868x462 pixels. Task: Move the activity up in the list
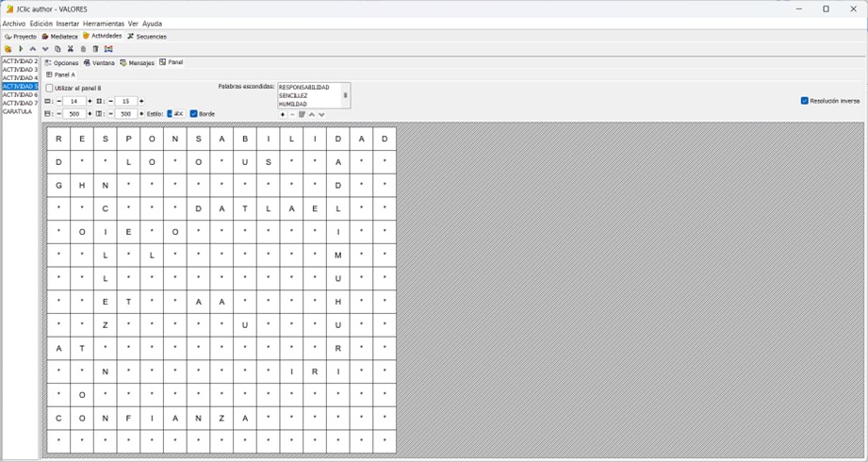tap(33, 49)
